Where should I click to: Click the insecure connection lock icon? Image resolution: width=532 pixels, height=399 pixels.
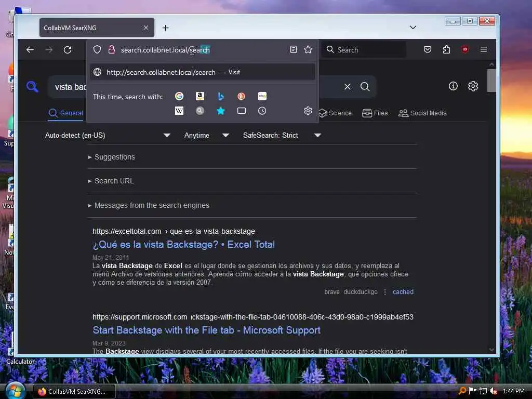point(111,50)
